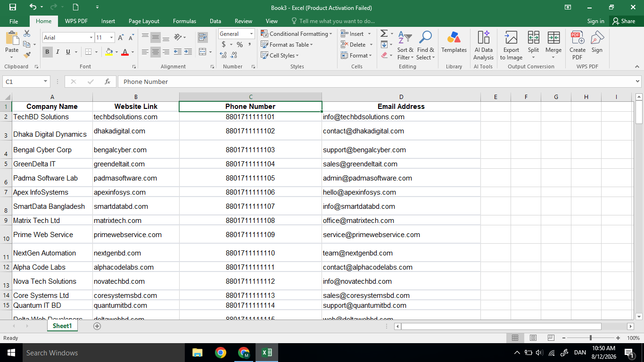Click the New blank workbook icon
Image resolution: width=644 pixels, height=362 pixels.
tap(75, 7)
